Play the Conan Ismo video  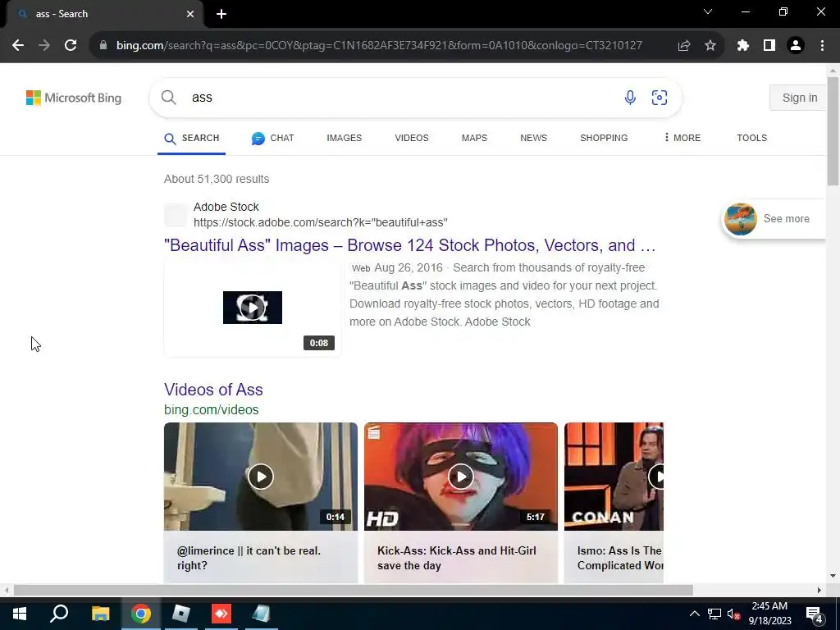tap(614, 477)
